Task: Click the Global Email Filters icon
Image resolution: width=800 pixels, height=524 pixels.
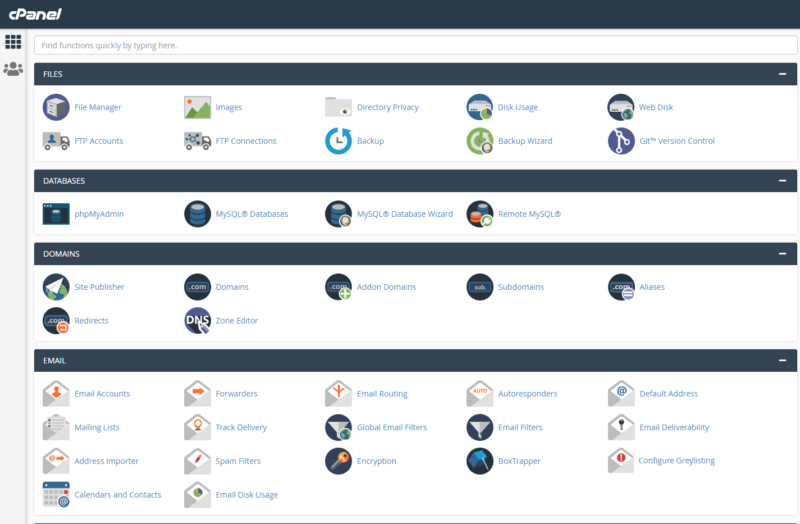Action: pos(339,427)
